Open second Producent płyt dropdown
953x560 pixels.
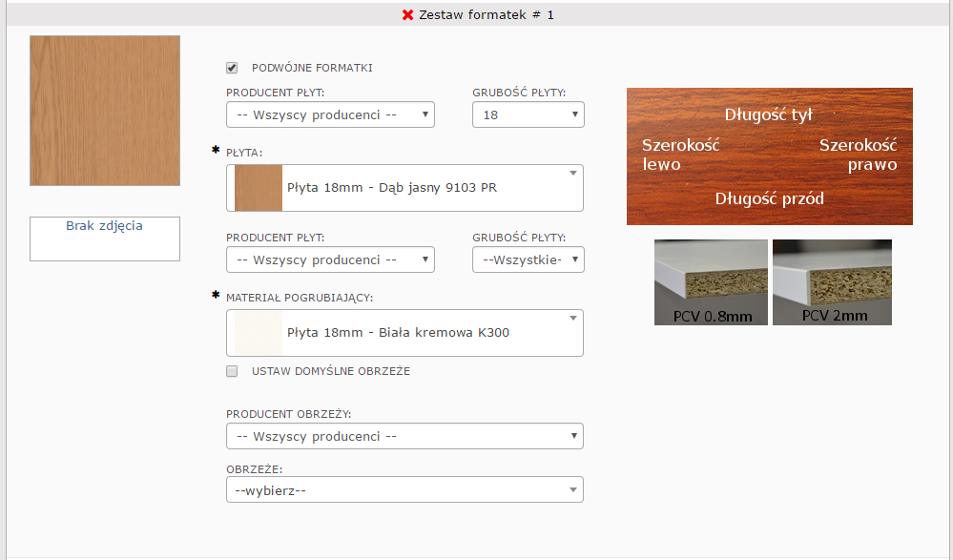pyautogui.click(x=330, y=260)
